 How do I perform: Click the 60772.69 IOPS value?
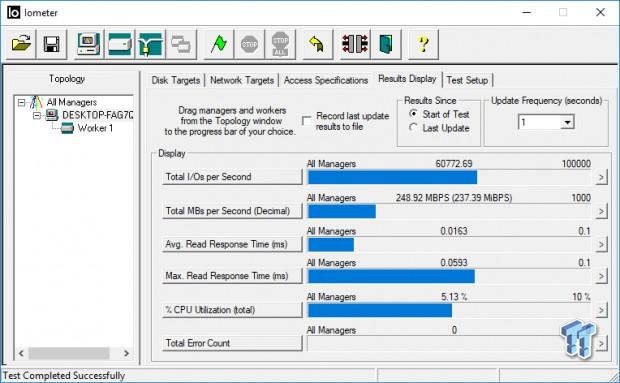454,164
